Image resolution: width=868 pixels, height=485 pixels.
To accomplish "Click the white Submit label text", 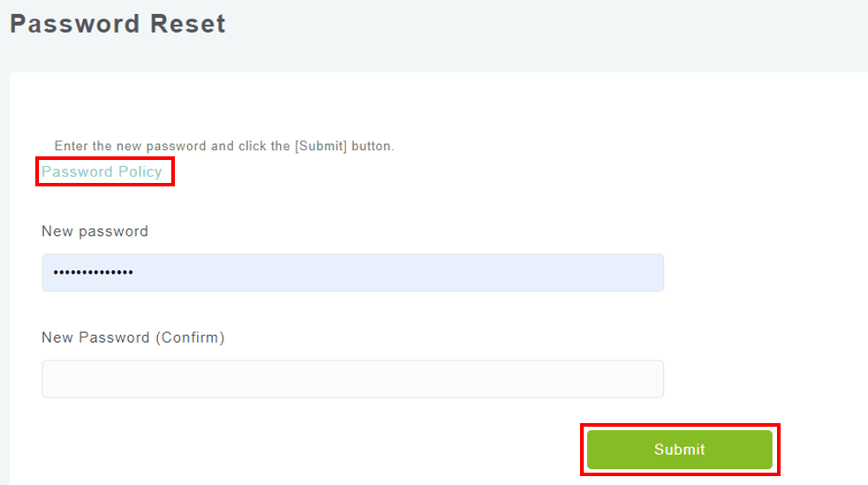I will pos(679,450).
